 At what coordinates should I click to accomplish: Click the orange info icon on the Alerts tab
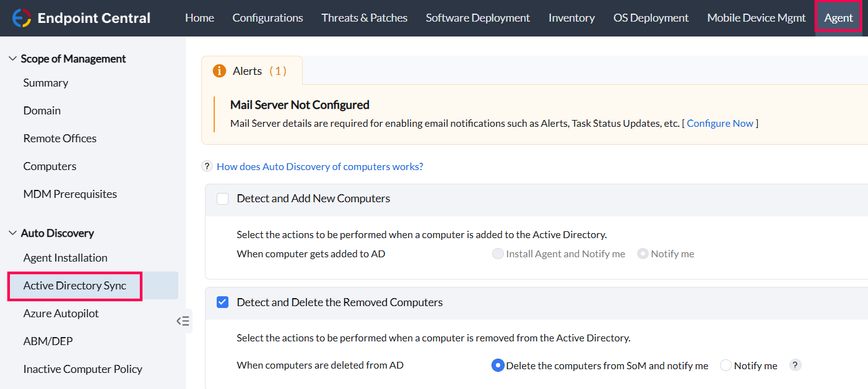point(219,71)
